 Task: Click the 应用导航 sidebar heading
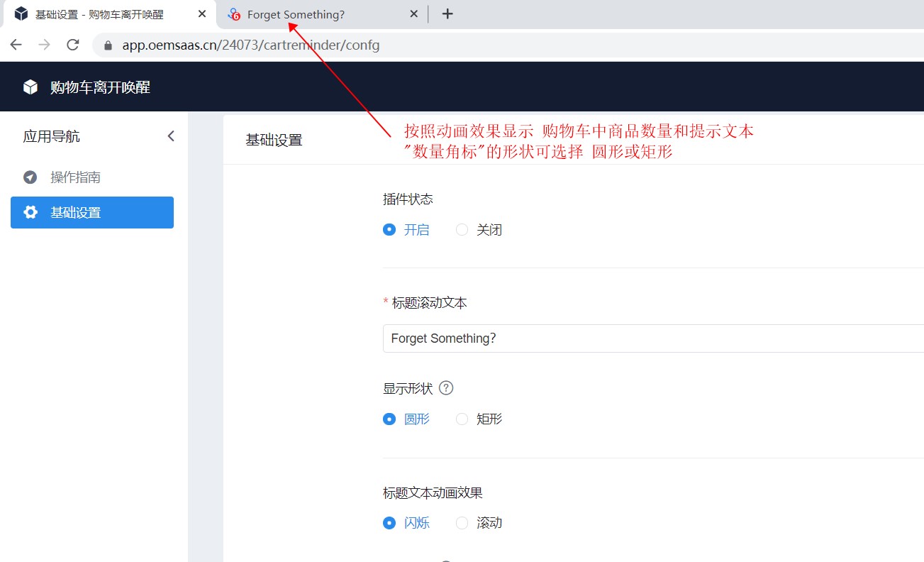point(52,136)
